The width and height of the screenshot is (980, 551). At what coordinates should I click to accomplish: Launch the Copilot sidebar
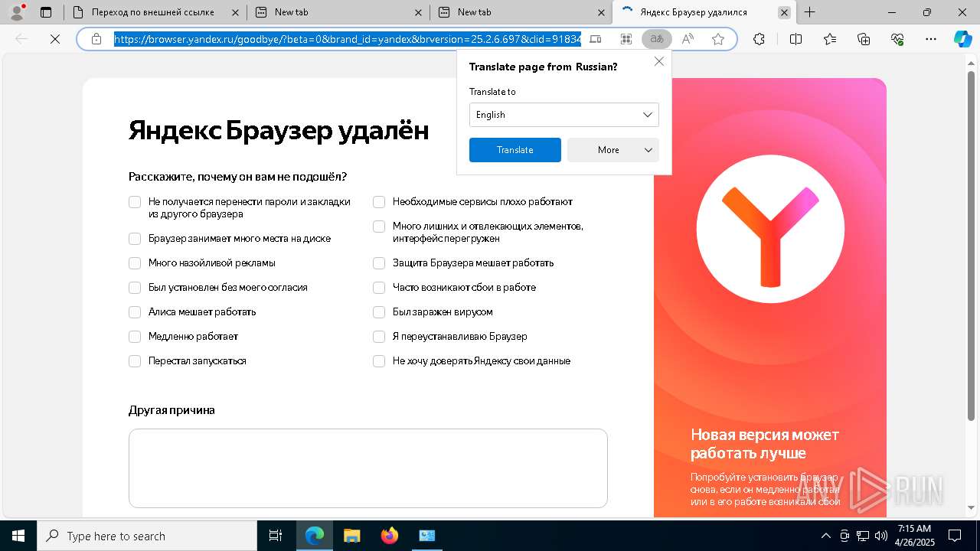963,39
